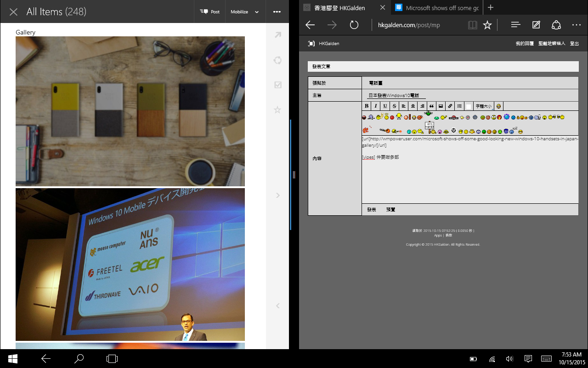Toggle strikethrough formatting in the editor

[x=394, y=106]
